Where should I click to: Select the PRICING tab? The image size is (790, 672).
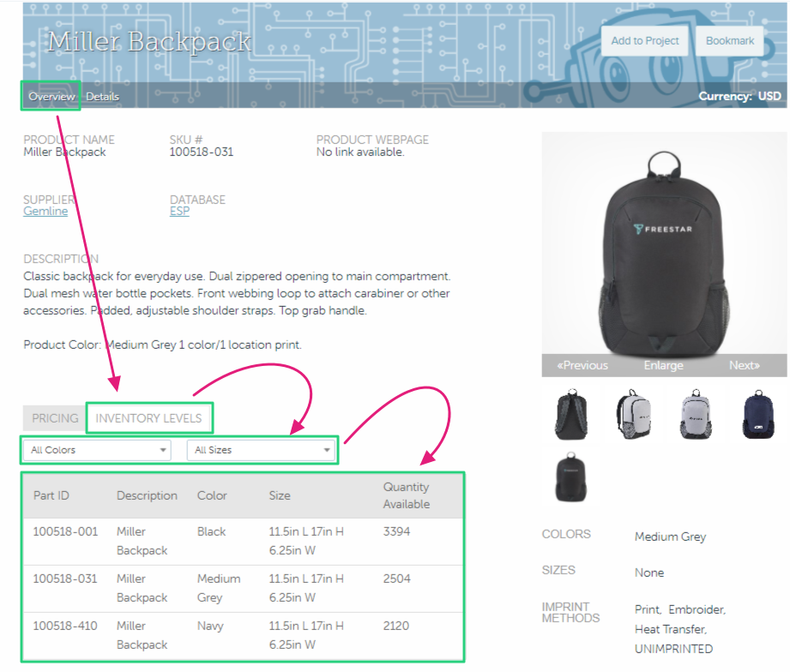pos(55,418)
